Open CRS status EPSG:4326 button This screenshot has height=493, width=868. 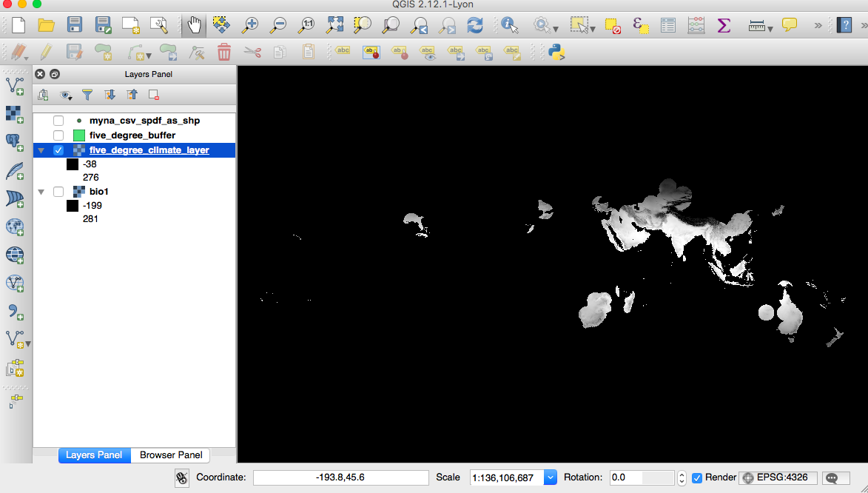click(x=778, y=477)
